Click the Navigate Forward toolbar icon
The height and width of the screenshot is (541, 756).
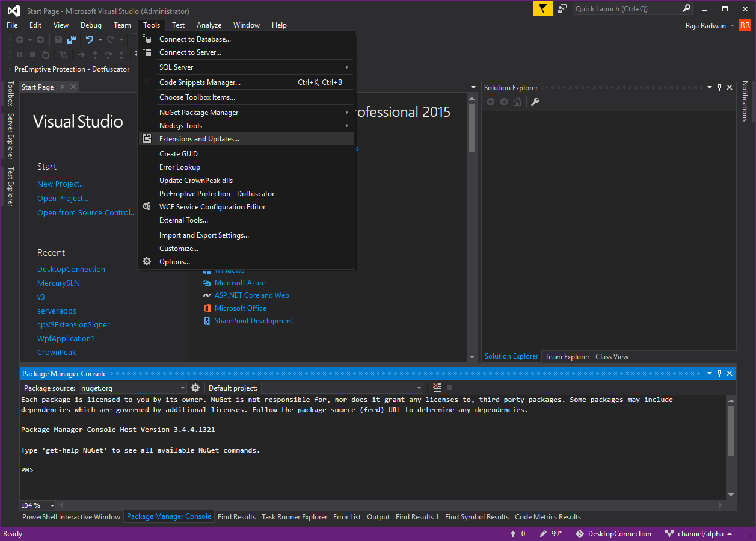tap(40, 40)
